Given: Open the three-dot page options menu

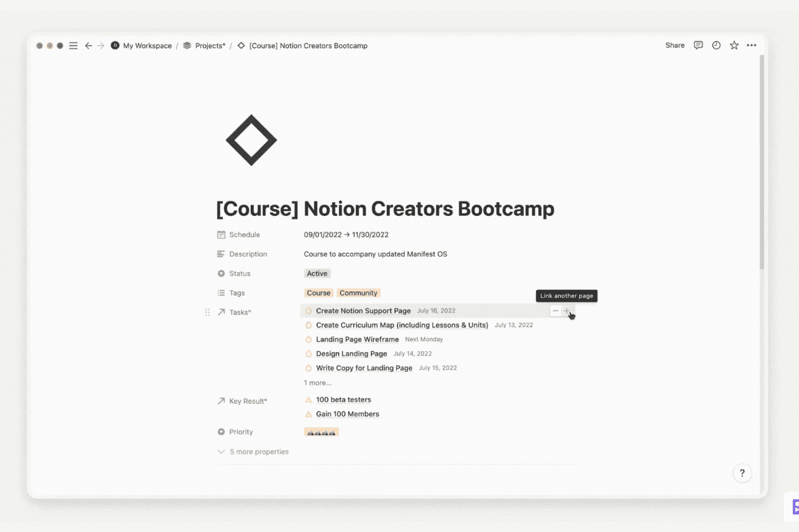Looking at the screenshot, I should [751, 45].
